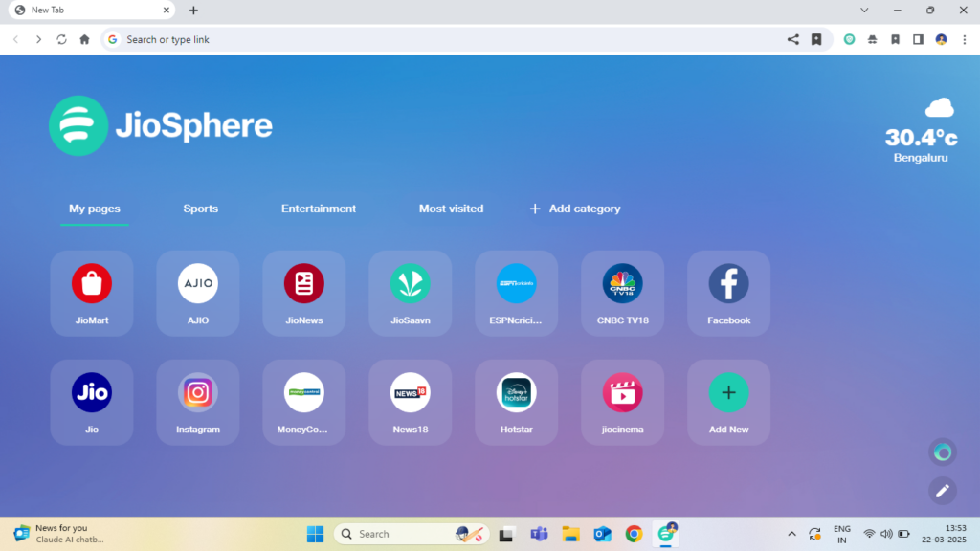980x551 pixels.
Task: Bookmark this page from address bar
Action: tap(816, 39)
